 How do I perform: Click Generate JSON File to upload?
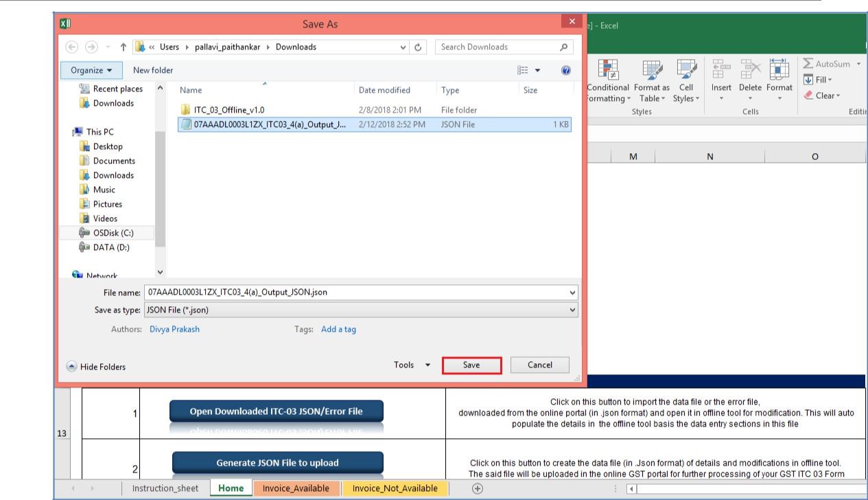[x=277, y=462]
